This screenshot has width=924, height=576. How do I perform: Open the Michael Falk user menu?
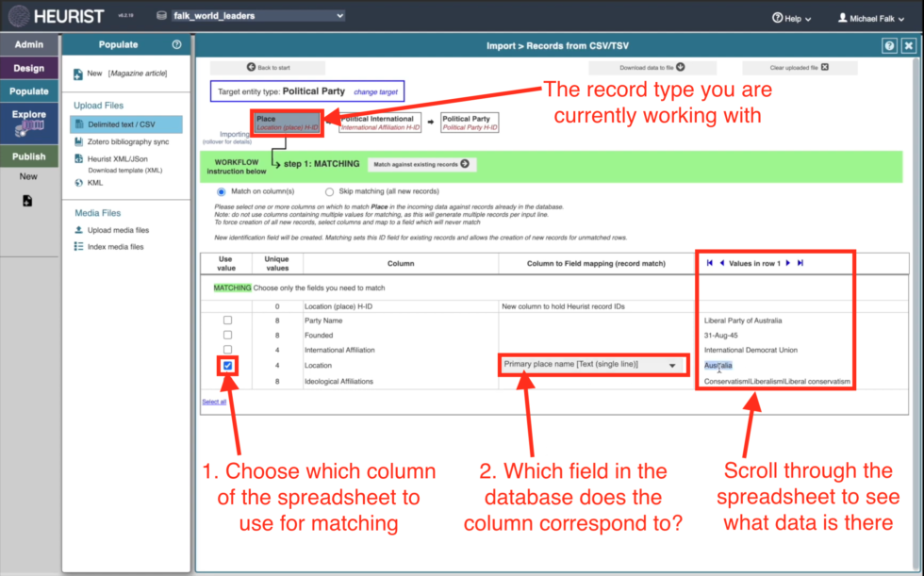point(871,18)
